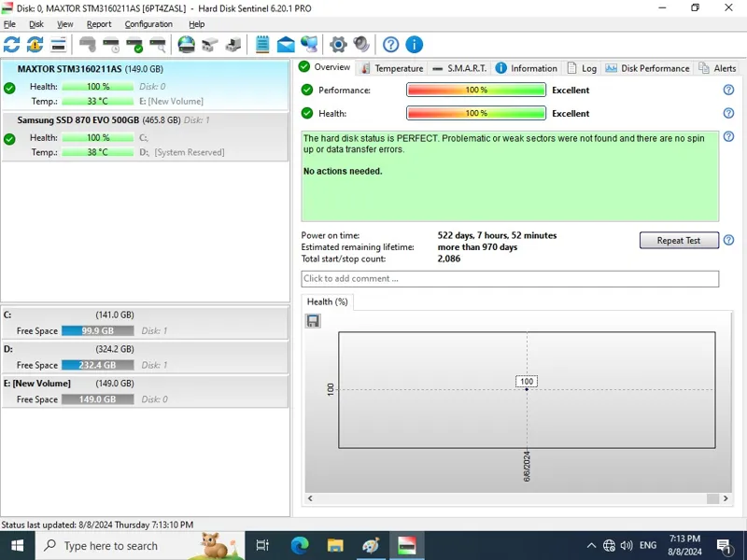The height and width of the screenshot is (560, 747).
Task: Select the MAXTOR STM3160211AS disk entry
Action: [146, 85]
